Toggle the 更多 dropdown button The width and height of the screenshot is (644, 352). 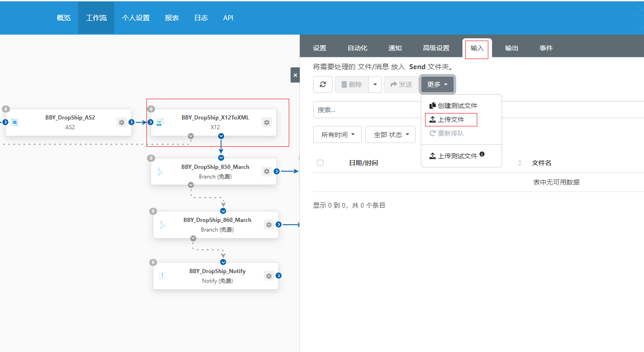437,84
